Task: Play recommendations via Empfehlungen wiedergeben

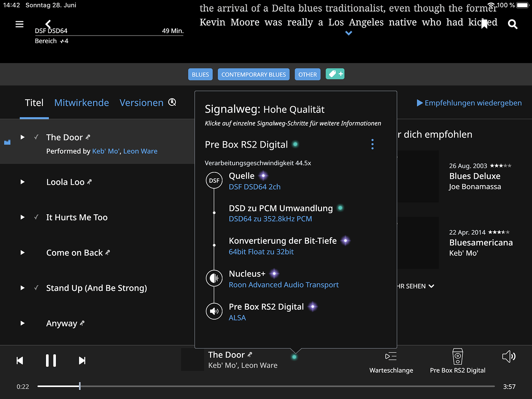Action: click(469, 103)
